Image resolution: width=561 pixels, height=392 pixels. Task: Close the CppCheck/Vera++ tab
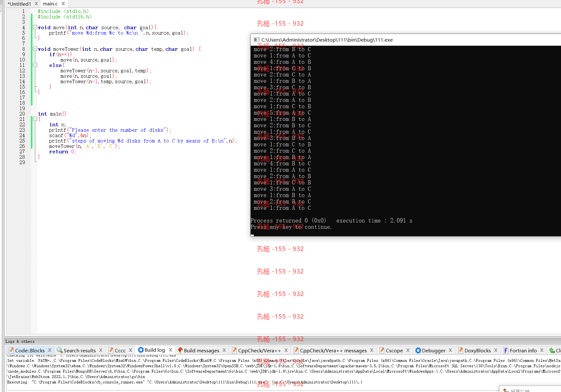286,350
